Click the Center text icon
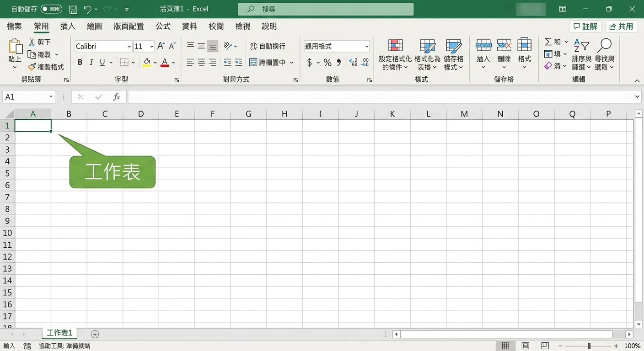 (x=201, y=63)
